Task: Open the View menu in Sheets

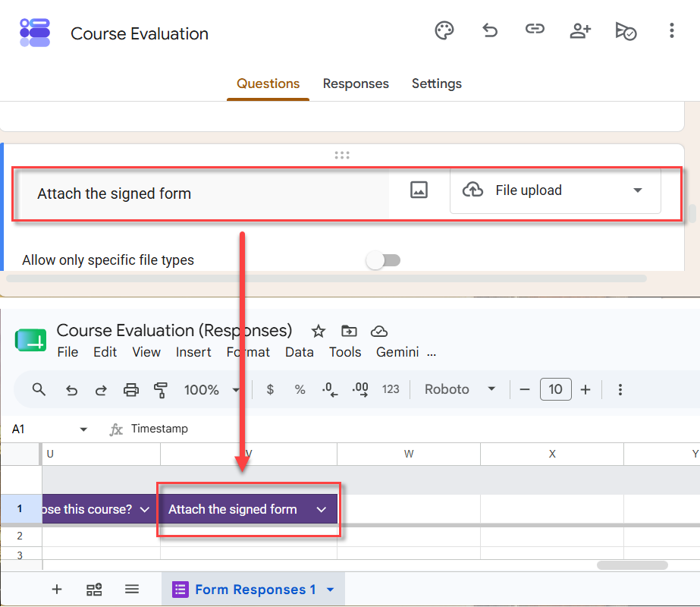Action: click(146, 352)
